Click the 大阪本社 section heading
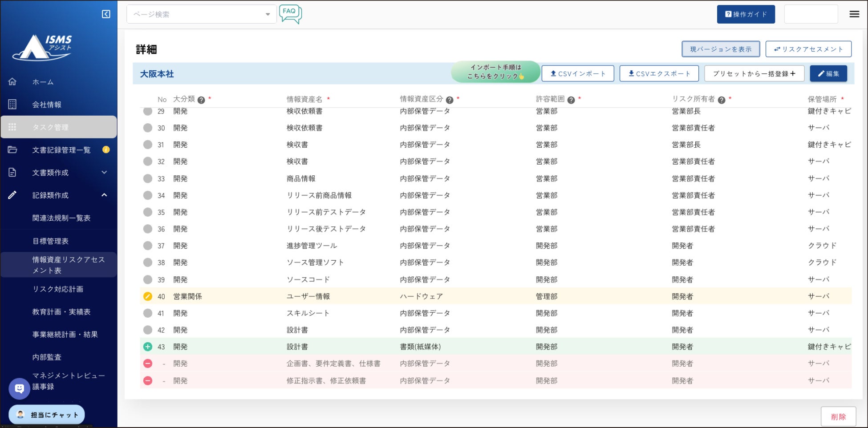Viewport: 868px width, 428px height. tap(157, 74)
